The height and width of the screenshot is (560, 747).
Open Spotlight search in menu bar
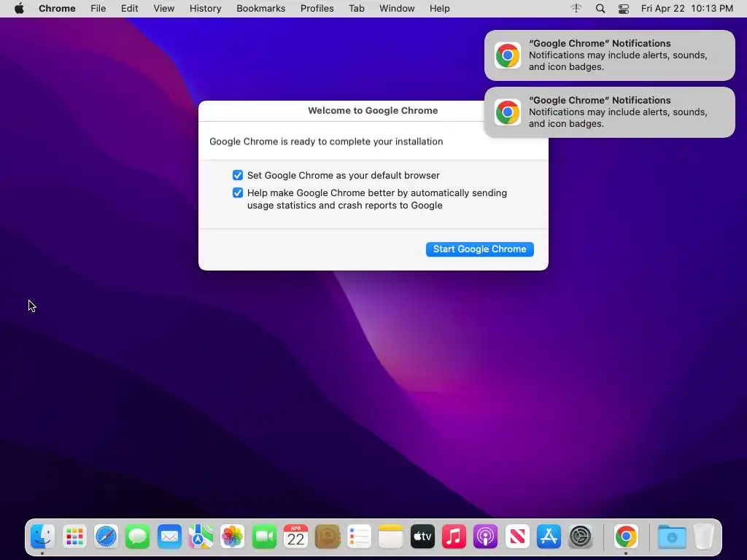point(600,9)
